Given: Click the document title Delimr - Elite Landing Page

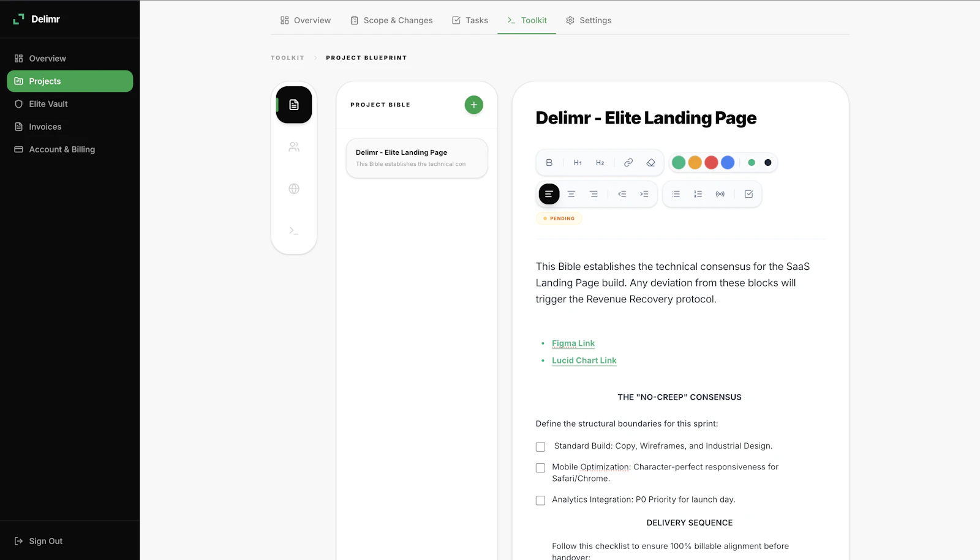Looking at the screenshot, I should pos(646,118).
